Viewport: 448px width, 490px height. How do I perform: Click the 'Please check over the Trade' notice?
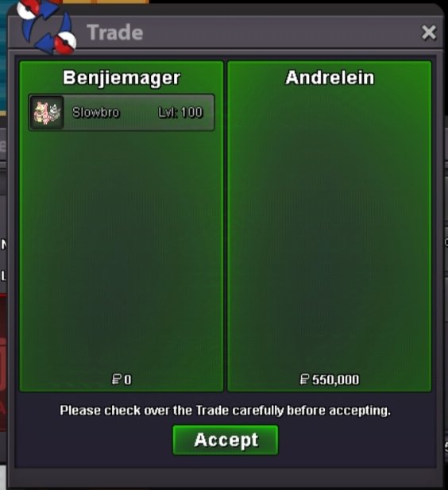pyautogui.click(x=225, y=411)
